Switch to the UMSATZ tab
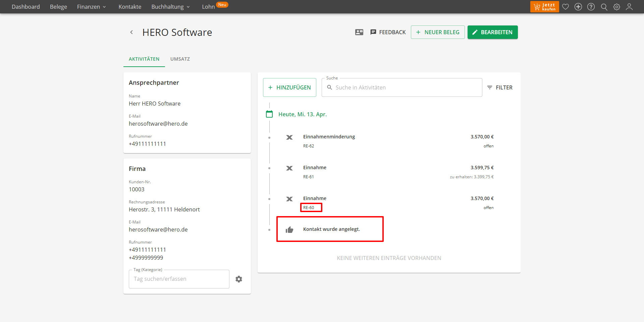Image resolution: width=644 pixels, height=322 pixels. coord(180,59)
